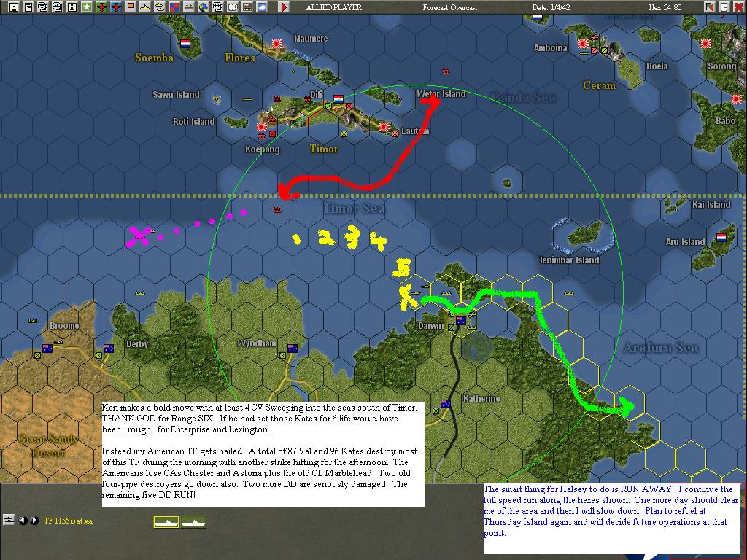Click the 'ALLIED PLAYER' label
The width and height of the screenshot is (747, 560).
pos(334,7)
